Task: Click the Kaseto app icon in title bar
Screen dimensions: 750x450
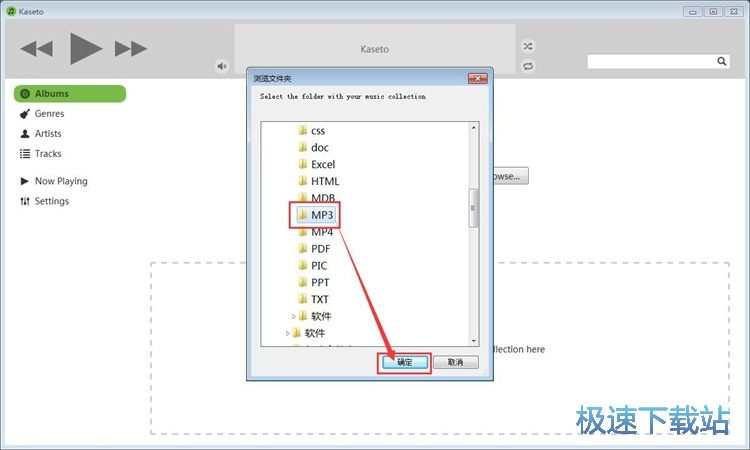Action: (11, 11)
